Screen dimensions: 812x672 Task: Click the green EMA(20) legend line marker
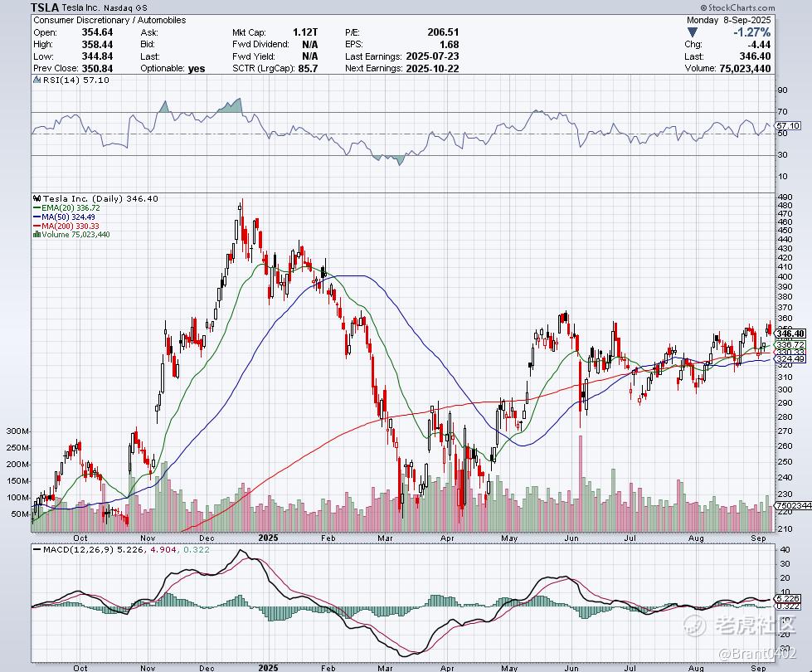[x=36, y=207]
